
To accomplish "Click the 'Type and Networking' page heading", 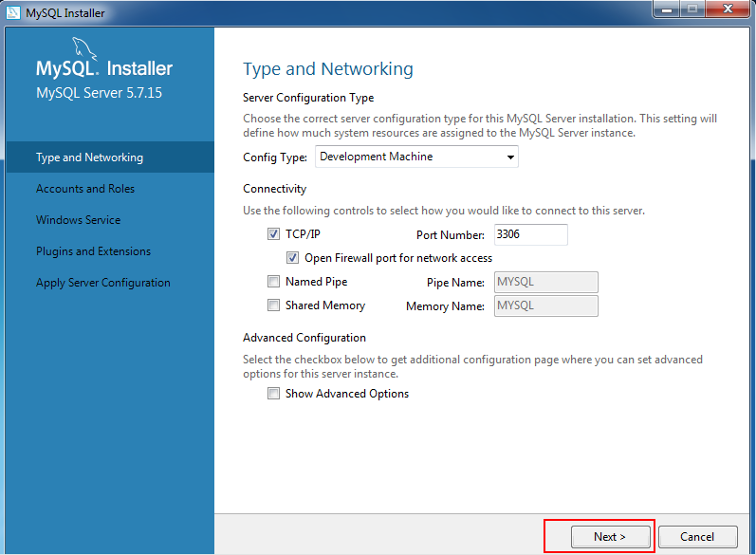I will point(328,69).
